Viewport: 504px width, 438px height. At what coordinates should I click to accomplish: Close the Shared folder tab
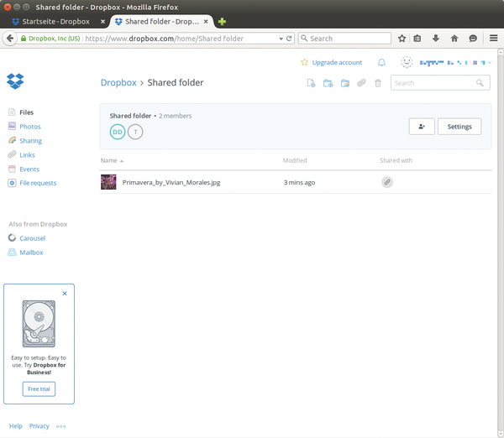206,22
